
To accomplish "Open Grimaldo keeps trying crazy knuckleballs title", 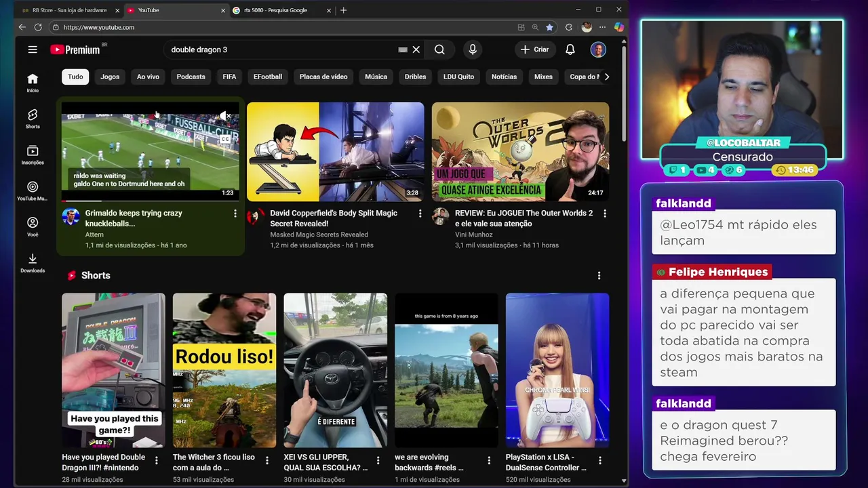I will click(134, 218).
